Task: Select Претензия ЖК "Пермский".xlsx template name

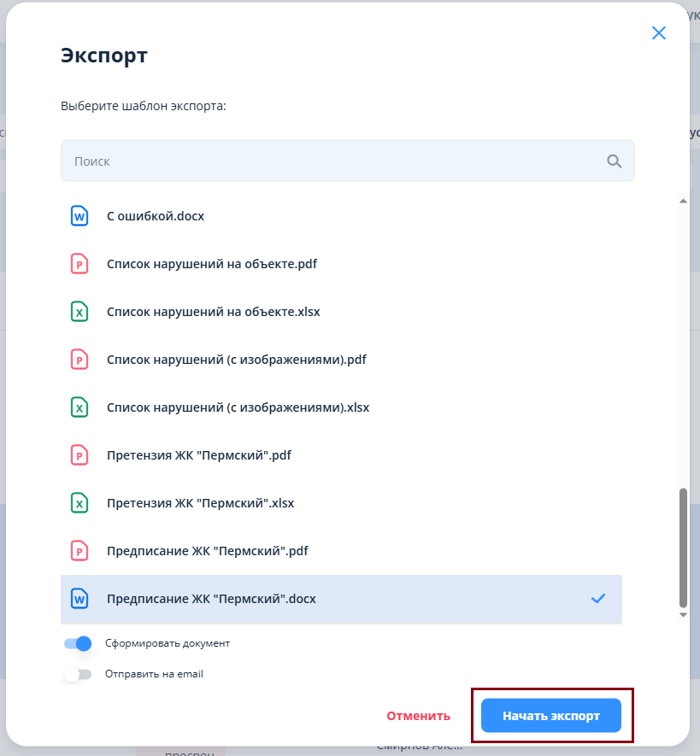Action: point(200,503)
